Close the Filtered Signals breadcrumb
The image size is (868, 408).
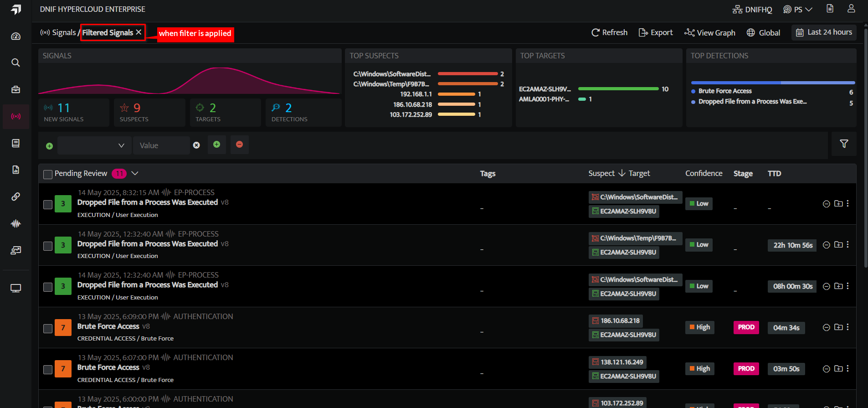pos(139,32)
